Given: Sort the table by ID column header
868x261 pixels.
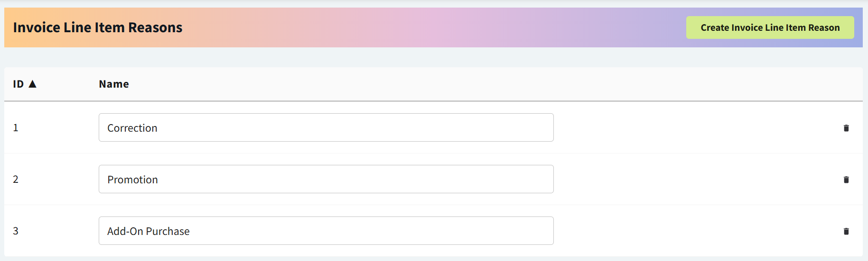Looking at the screenshot, I should point(19,84).
